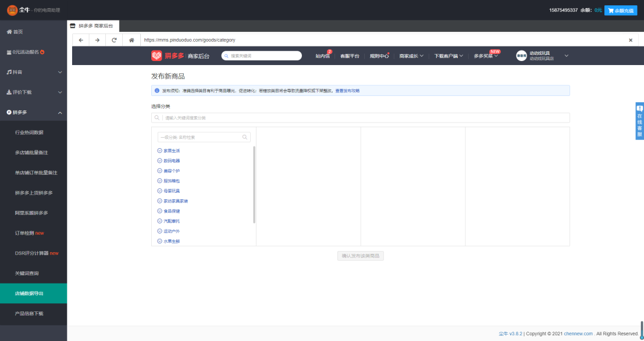Screen dimensions: 644x341
Task: Open the 商家成长 dropdown menu
Action: tap(411, 56)
